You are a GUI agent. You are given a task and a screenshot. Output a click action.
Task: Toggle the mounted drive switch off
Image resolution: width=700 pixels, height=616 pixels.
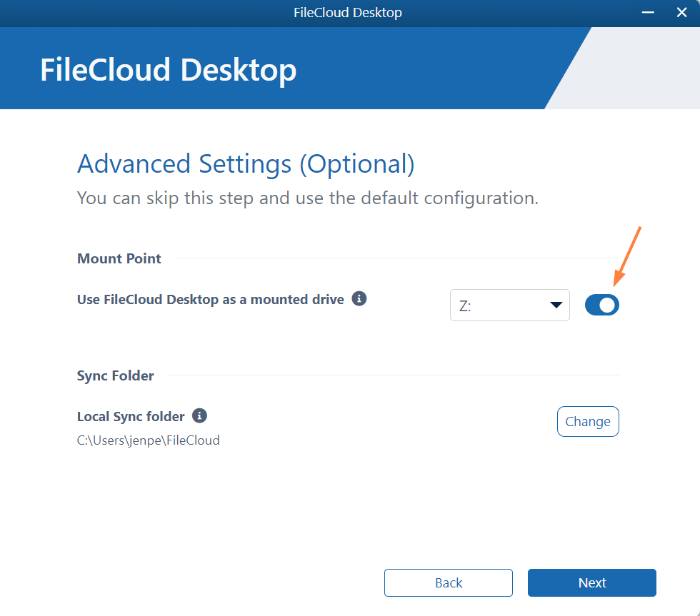tap(601, 305)
